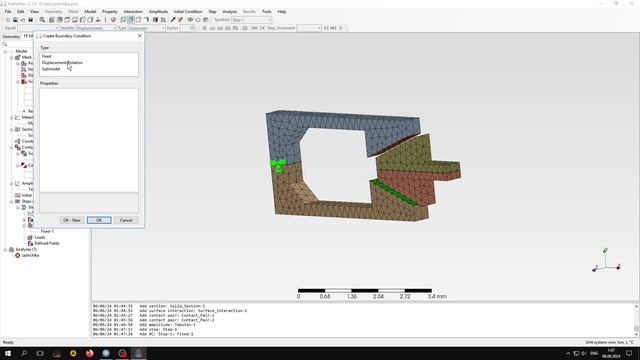
Task: Click the Unit system status bar text
Action: tap(609, 342)
